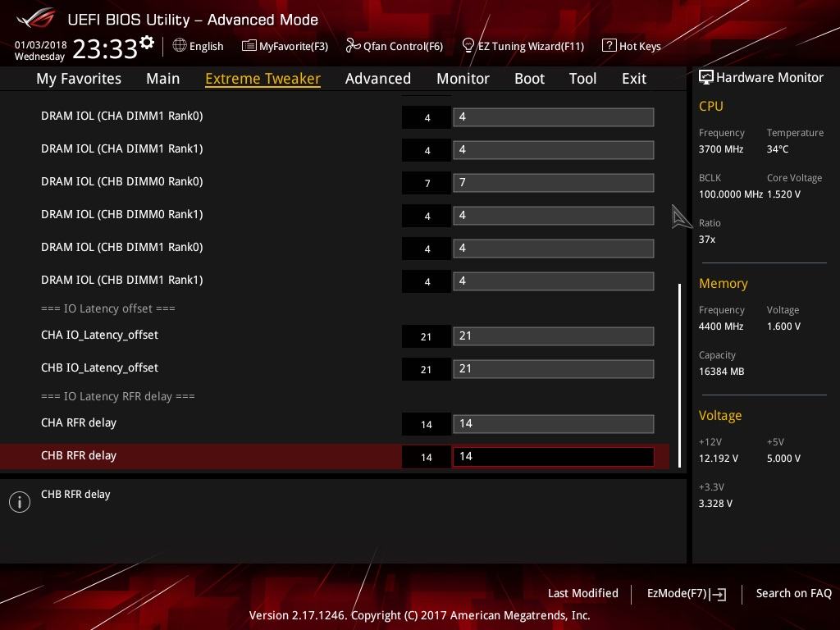Switch to the Main tab

coord(163,79)
